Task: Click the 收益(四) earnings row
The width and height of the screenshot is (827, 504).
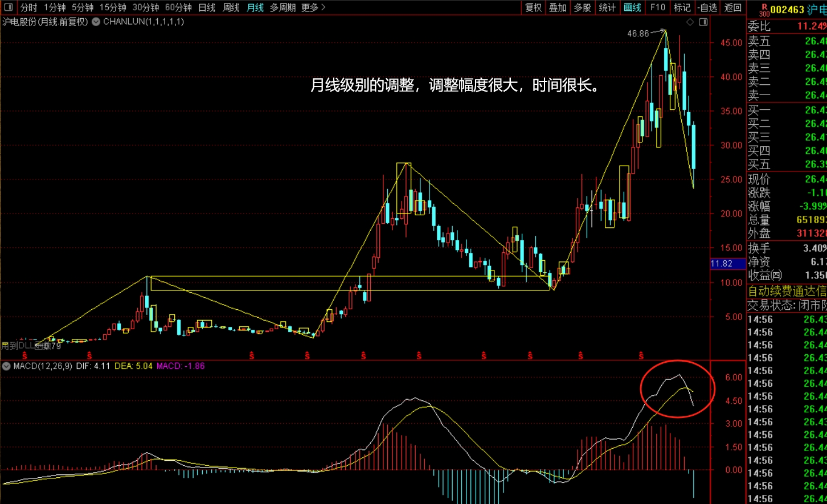Action: 787,275
